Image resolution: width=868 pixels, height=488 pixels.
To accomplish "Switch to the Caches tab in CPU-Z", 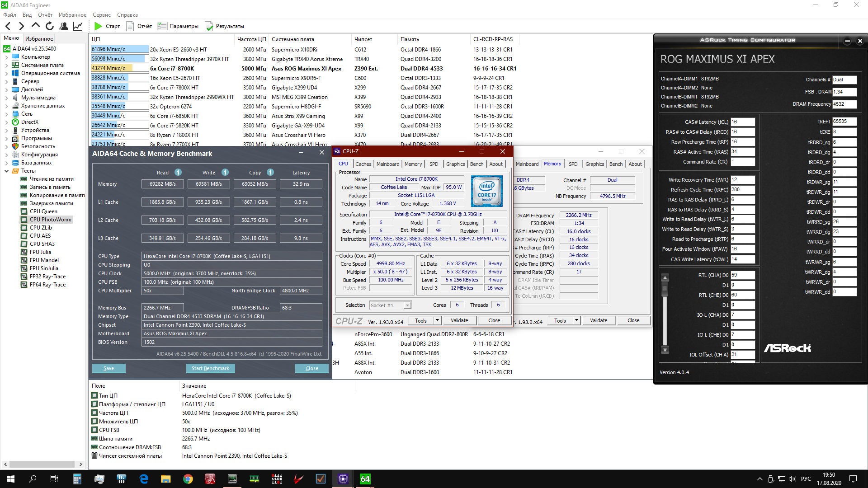I will click(363, 164).
